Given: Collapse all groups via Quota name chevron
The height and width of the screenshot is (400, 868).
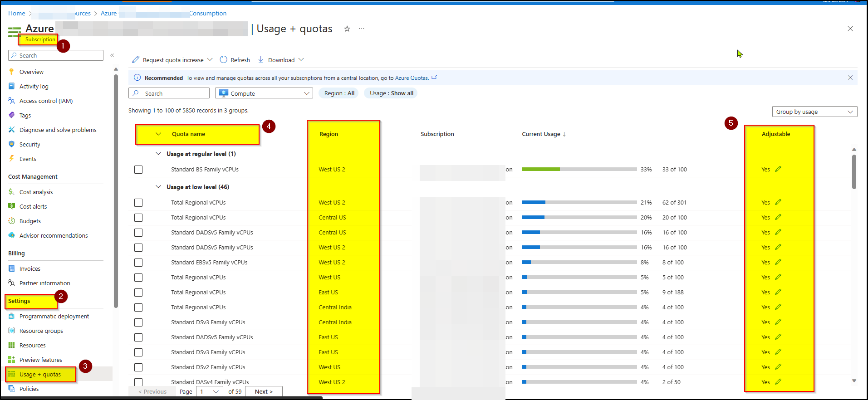Looking at the screenshot, I should tap(158, 134).
